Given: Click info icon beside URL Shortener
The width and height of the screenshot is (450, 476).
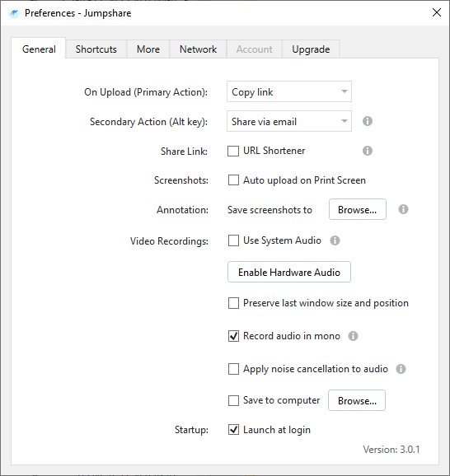Looking at the screenshot, I should 368,151.
